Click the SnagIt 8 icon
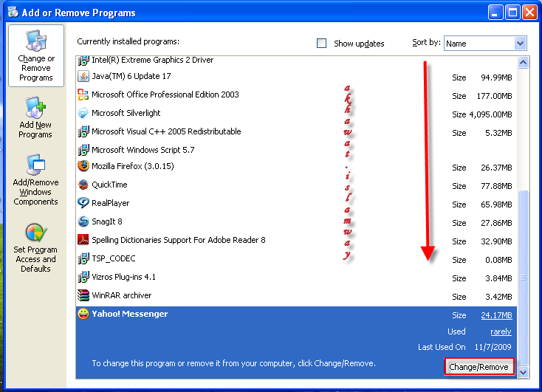The image size is (542, 392). [83, 221]
